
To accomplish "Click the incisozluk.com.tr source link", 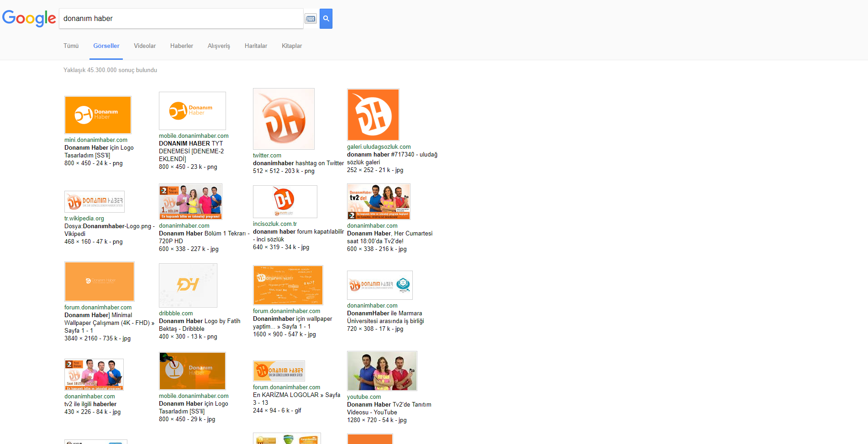I will point(275,224).
